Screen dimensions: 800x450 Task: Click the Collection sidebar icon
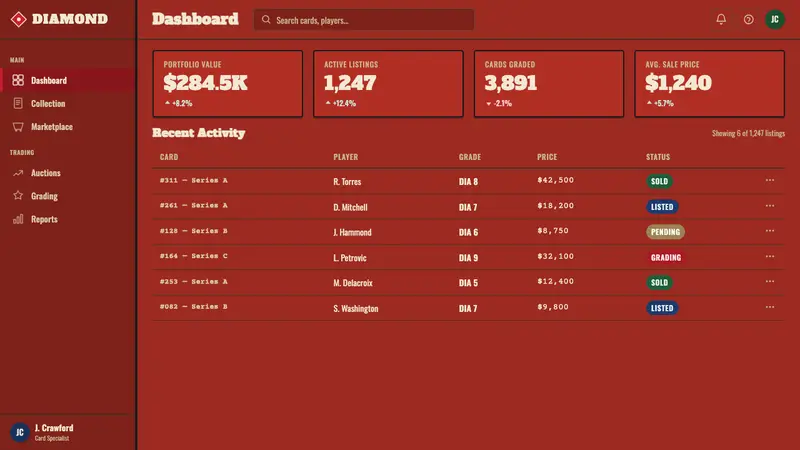point(18,103)
